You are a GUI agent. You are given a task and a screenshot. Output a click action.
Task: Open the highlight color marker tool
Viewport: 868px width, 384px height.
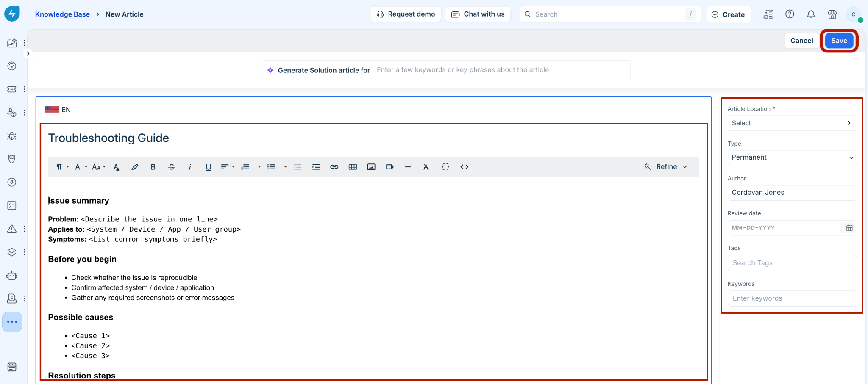135,167
